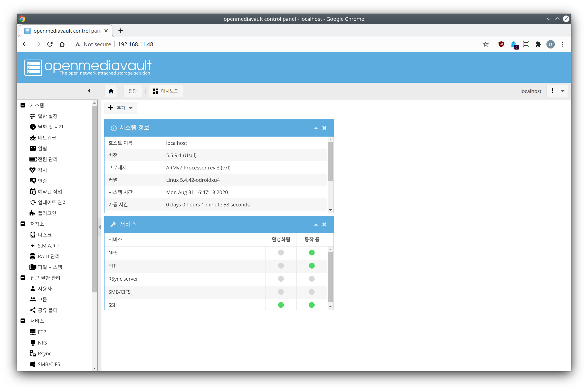Collapse the 시스템 tree section

click(x=23, y=105)
